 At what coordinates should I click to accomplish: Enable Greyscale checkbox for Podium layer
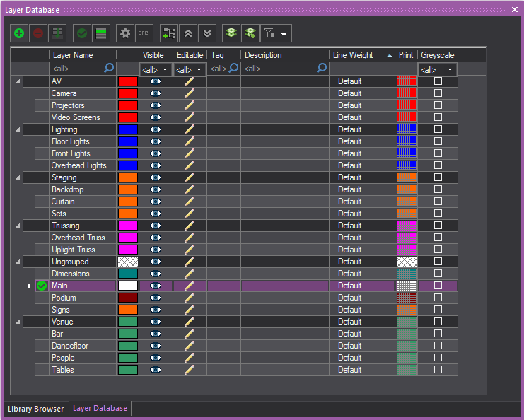(438, 298)
